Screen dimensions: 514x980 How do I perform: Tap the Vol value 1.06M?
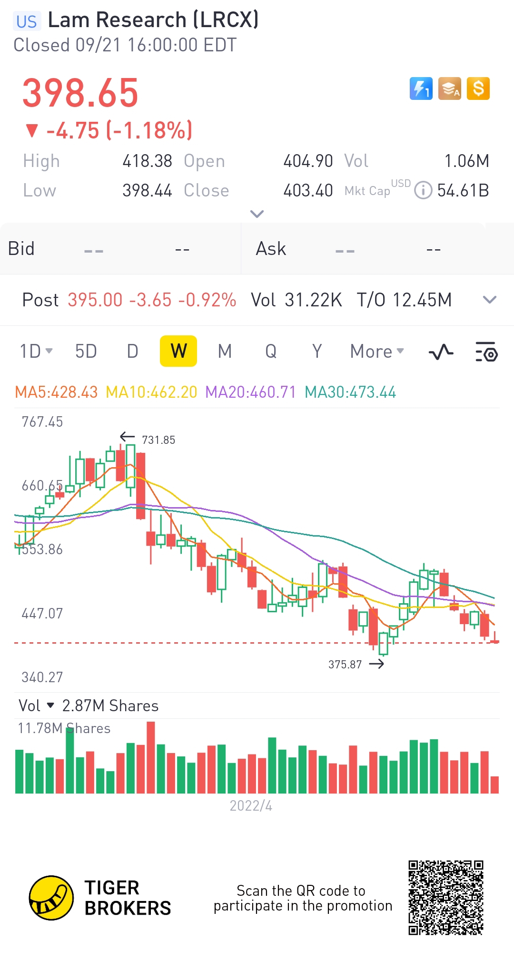point(466,161)
